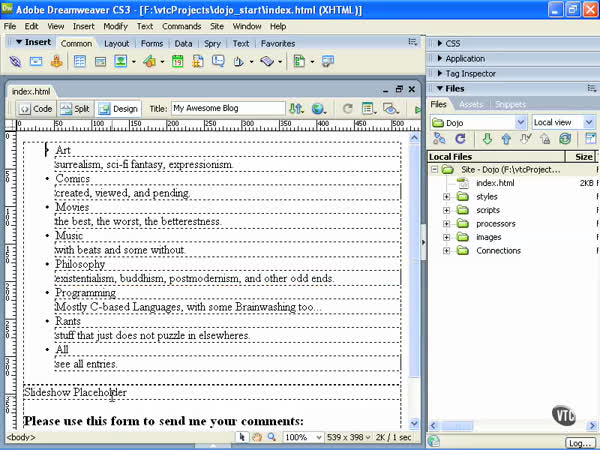Switch to Split view
600x450 pixels.
75,108
